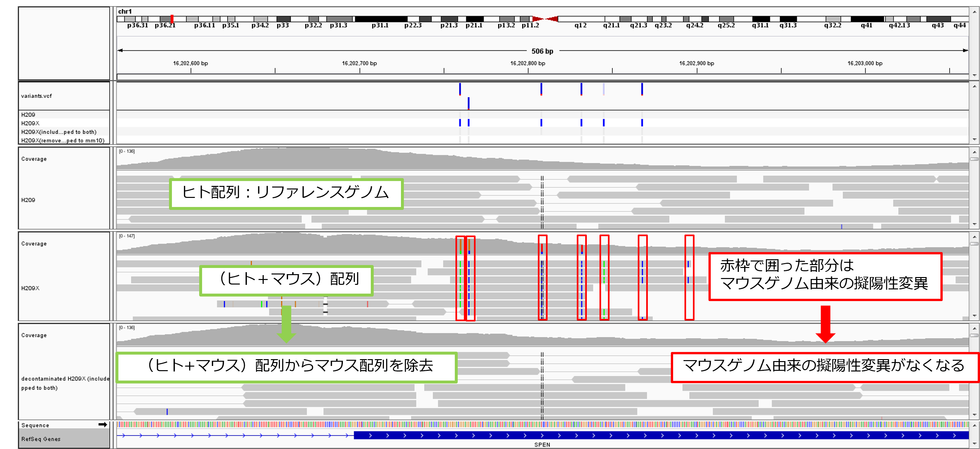The image size is (980, 449).
Task: Click Coverage label above the H209 track
Action: (34, 159)
